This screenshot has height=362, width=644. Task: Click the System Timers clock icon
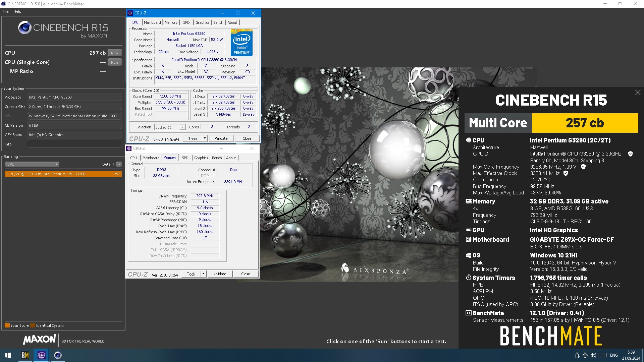tap(469, 278)
